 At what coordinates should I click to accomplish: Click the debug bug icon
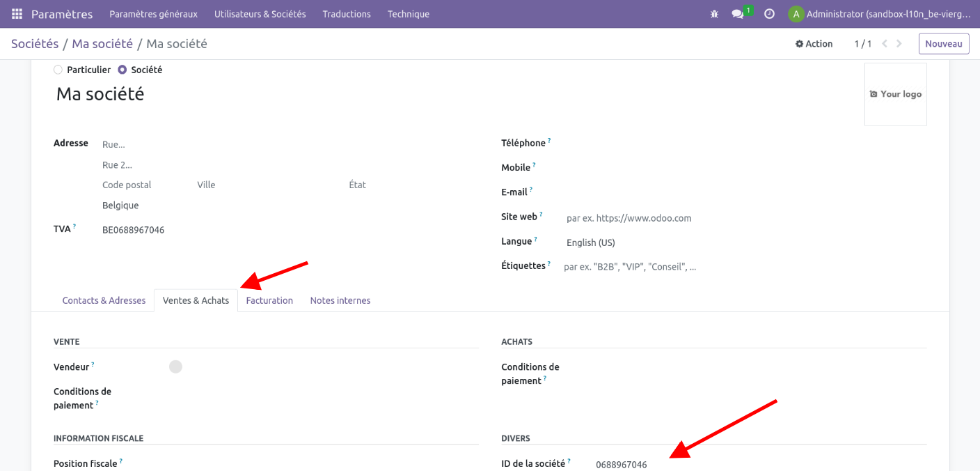[714, 14]
